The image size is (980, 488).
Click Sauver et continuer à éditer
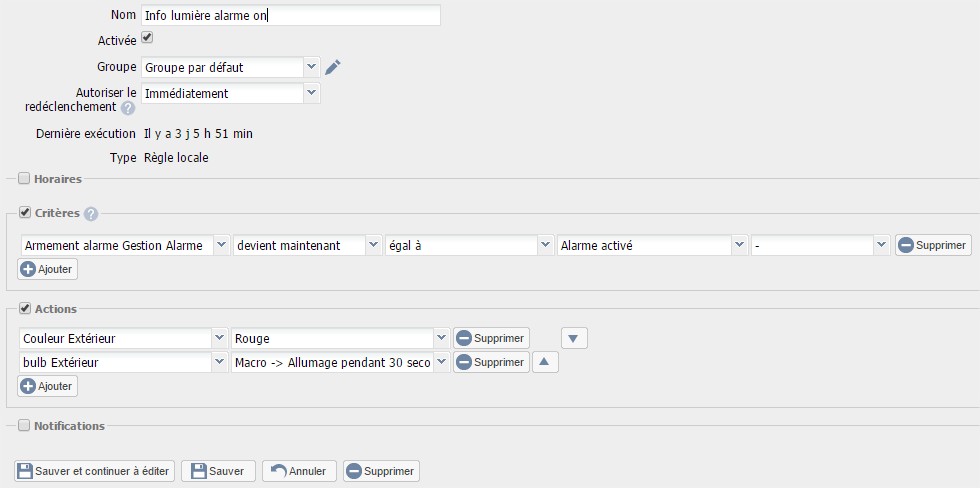(x=94, y=471)
